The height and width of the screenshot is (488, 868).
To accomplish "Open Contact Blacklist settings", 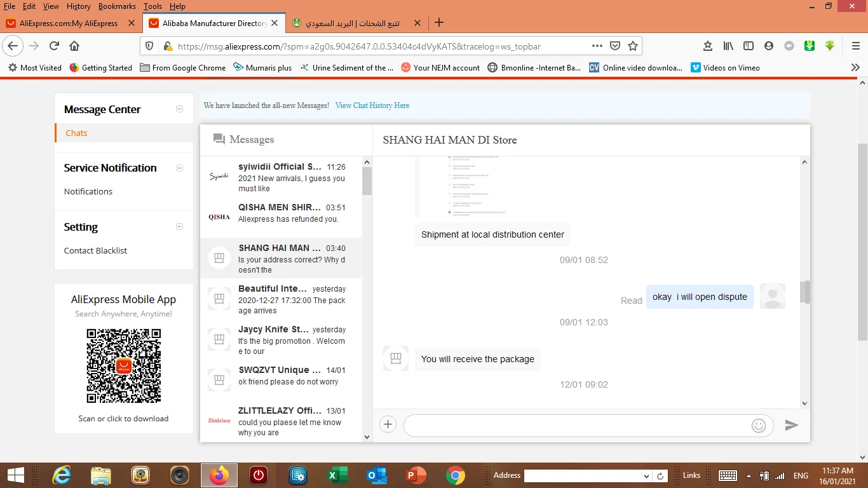I will 95,250.
